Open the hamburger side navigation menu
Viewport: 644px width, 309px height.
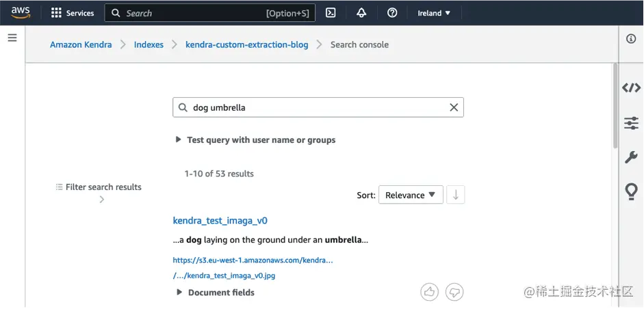[12, 38]
